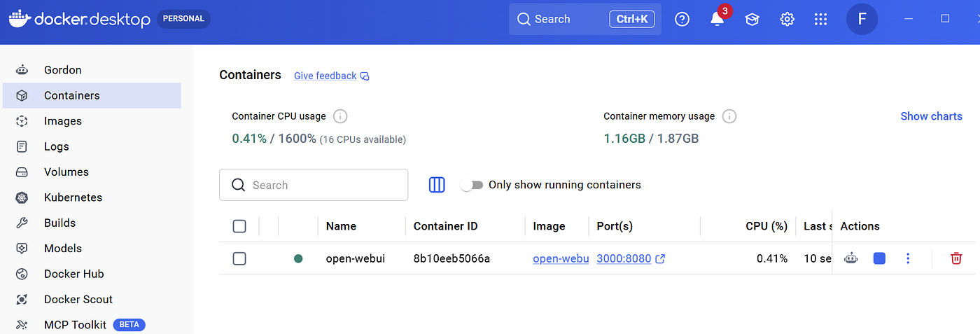Click memory usage info icon
The height and width of the screenshot is (334, 980).
[x=729, y=116]
